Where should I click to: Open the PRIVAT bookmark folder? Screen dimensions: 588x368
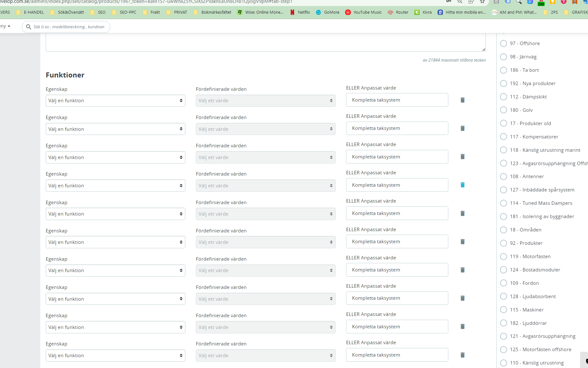[177, 12]
